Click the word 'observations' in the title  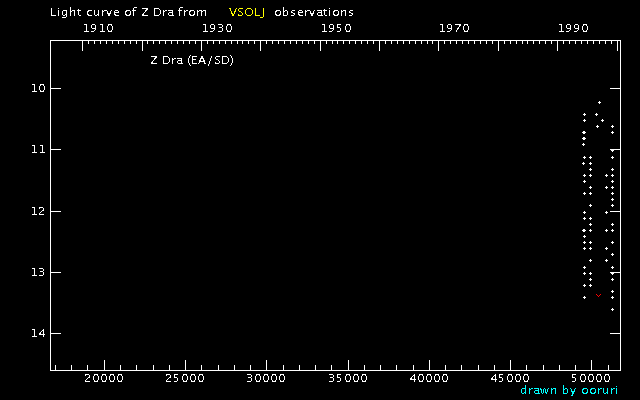(314, 12)
